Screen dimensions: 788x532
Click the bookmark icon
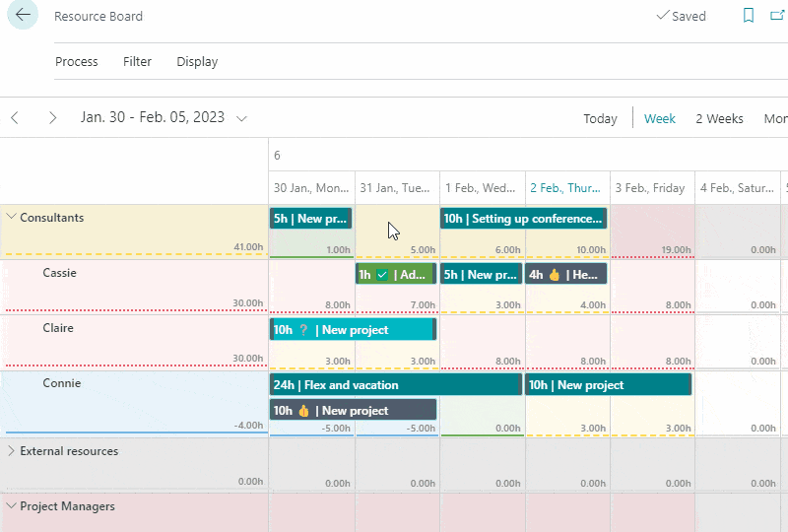[749, 16]
